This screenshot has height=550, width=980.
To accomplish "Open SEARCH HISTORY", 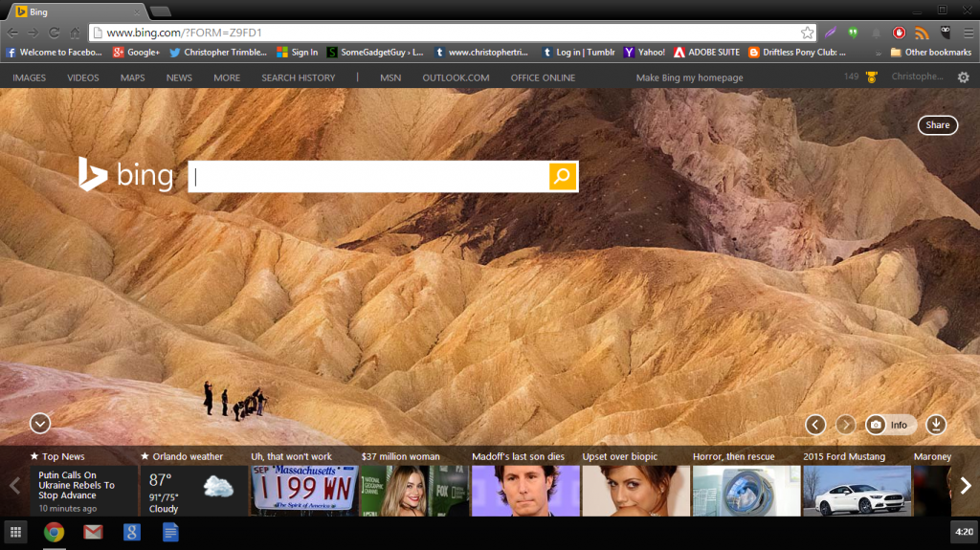I will (x=299, y=77).
